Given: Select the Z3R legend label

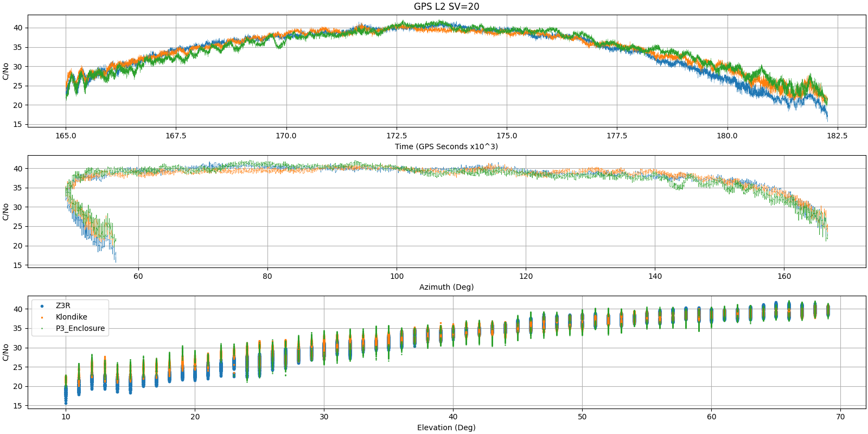Looking at the screenshot, I should [x=63, y=306].
